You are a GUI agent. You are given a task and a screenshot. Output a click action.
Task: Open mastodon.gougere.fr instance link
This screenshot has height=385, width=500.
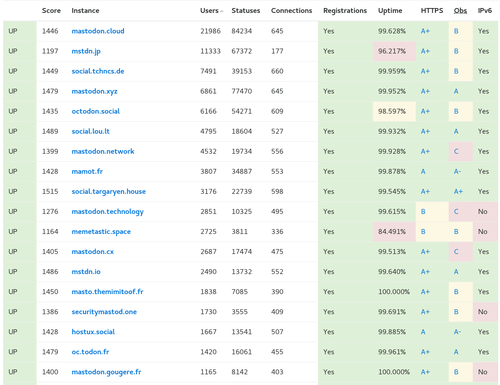coord(106,372)
